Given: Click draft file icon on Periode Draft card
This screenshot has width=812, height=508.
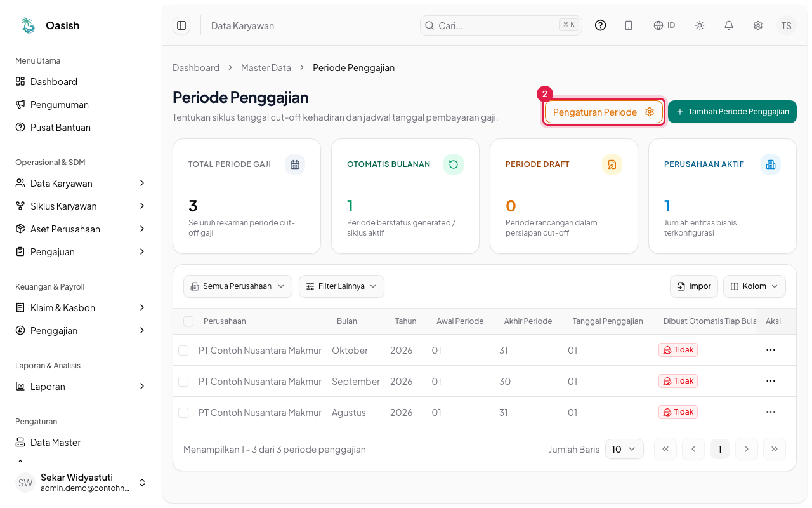Looking at the screenshot, I should pyautogui.click(x=612, y=164).
